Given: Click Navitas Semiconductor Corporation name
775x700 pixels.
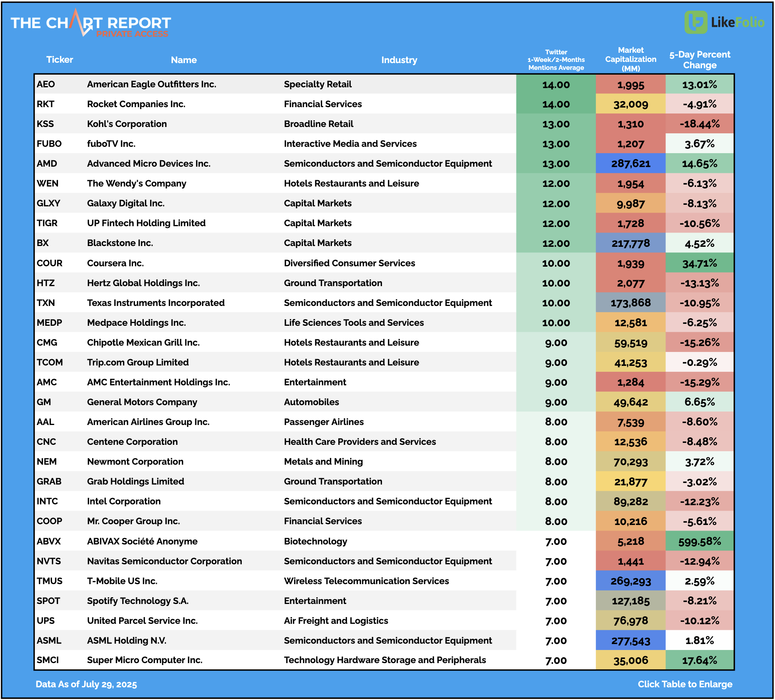Looking at the screenshot, I should [x=164, y=561].
